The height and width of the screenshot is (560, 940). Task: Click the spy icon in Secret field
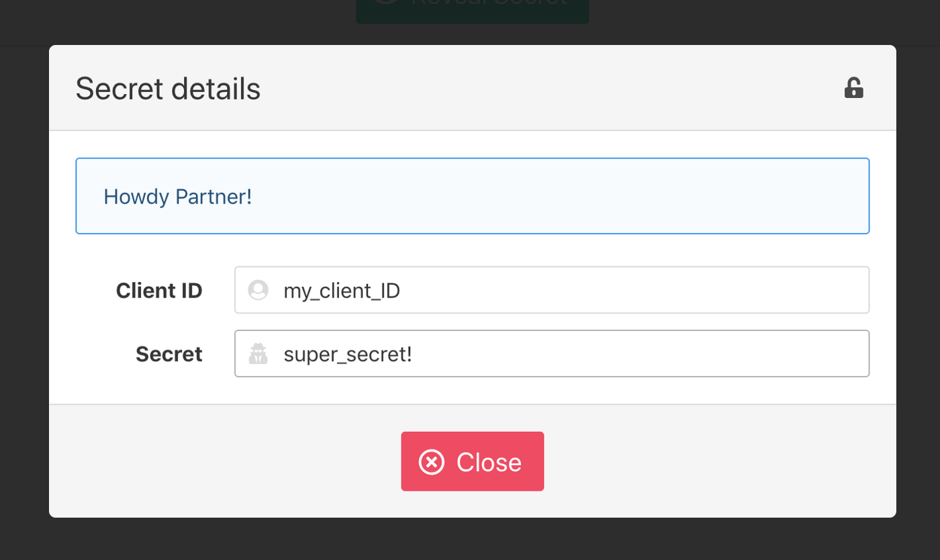pos(258,353)
